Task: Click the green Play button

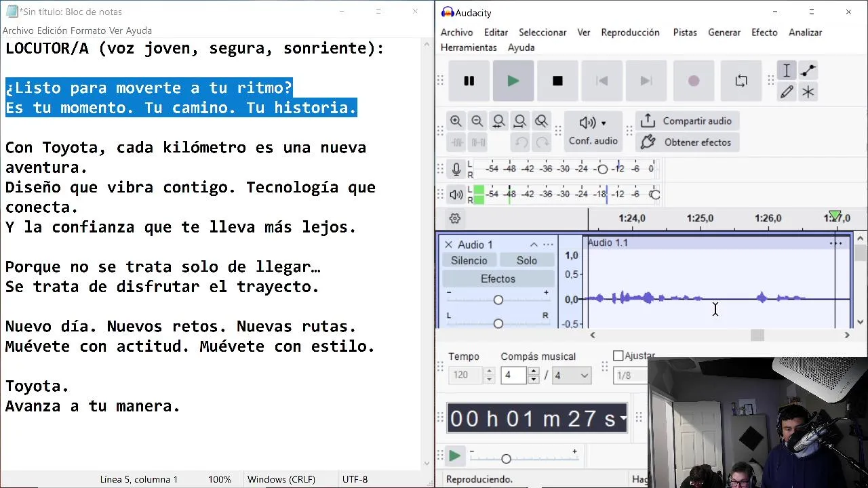Action: (x=513, y=81)
